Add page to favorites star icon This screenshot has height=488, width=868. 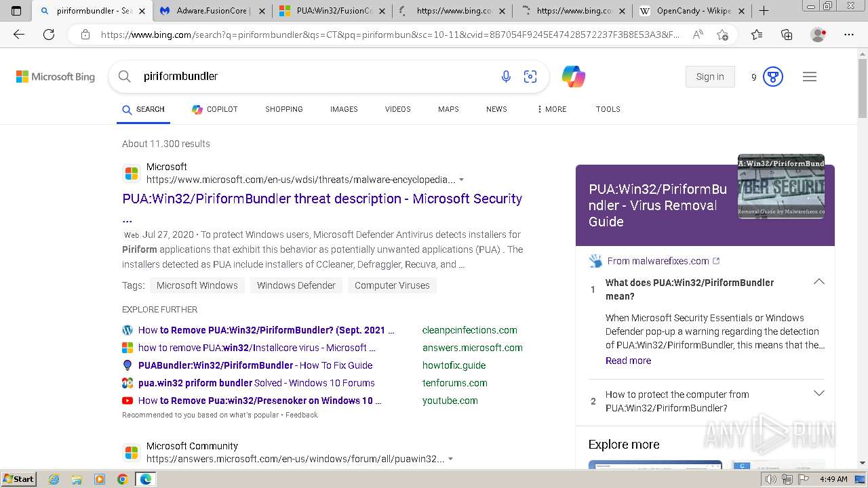tap(722, 35)
